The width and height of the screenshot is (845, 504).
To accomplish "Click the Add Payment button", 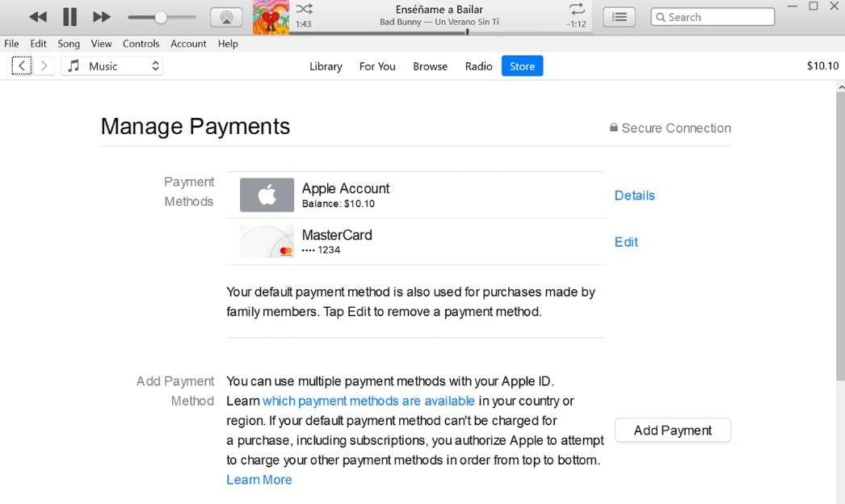I will [673, 430].
